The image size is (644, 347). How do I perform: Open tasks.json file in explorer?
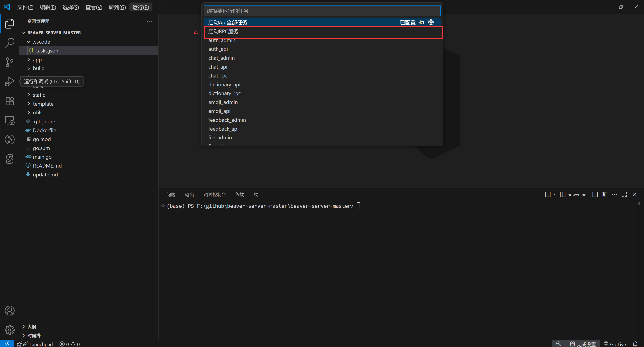point(89,50)
